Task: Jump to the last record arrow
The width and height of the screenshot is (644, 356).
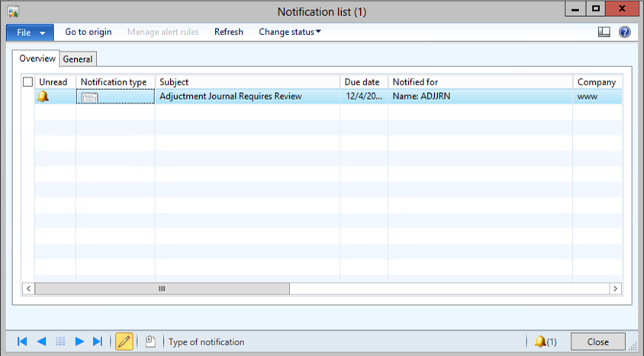Action: point(98,342)
